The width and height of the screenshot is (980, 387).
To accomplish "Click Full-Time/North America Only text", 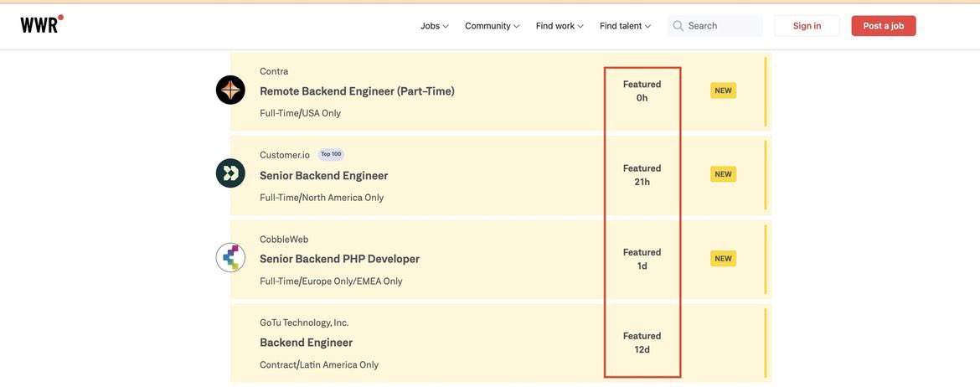I will [322, 198].
